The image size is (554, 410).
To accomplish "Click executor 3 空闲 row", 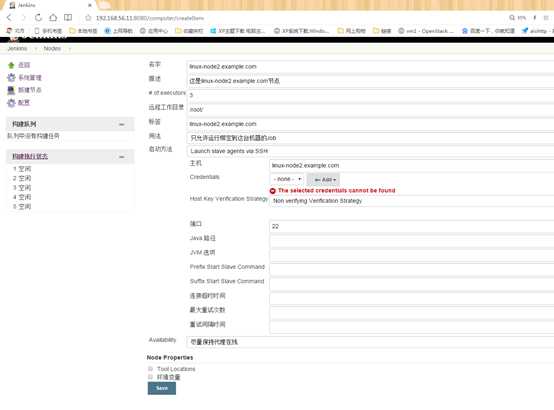I will pos(22,188).
